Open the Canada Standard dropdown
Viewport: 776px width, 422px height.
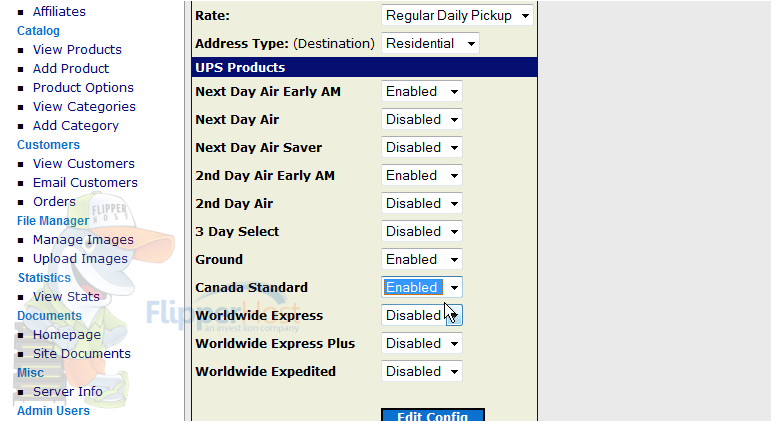pos(422,287)
